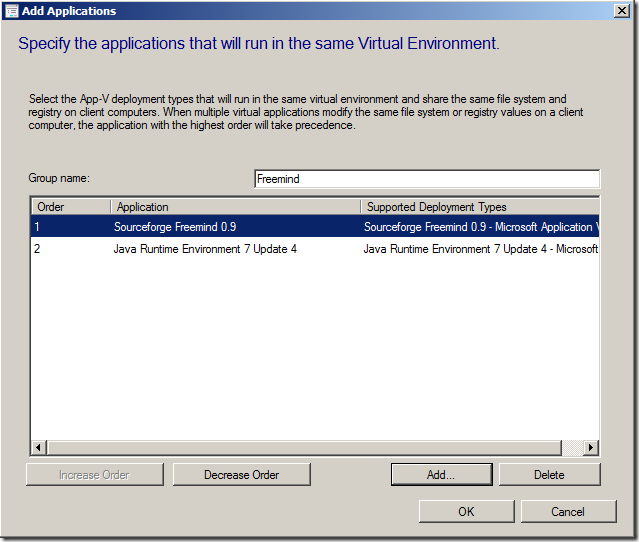The width and height of the screenshot is (639, 542).
Task: Click the Increase Order button
Action: (95, 474)
